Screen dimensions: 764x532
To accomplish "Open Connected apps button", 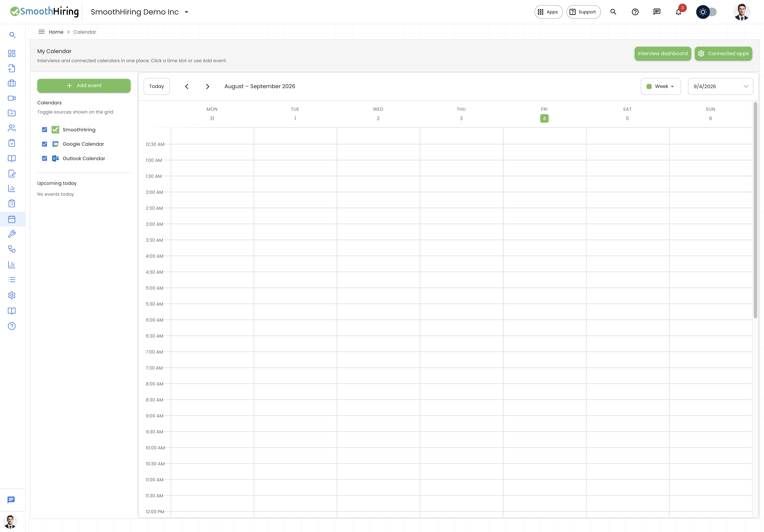I will [x=723, y=53].
